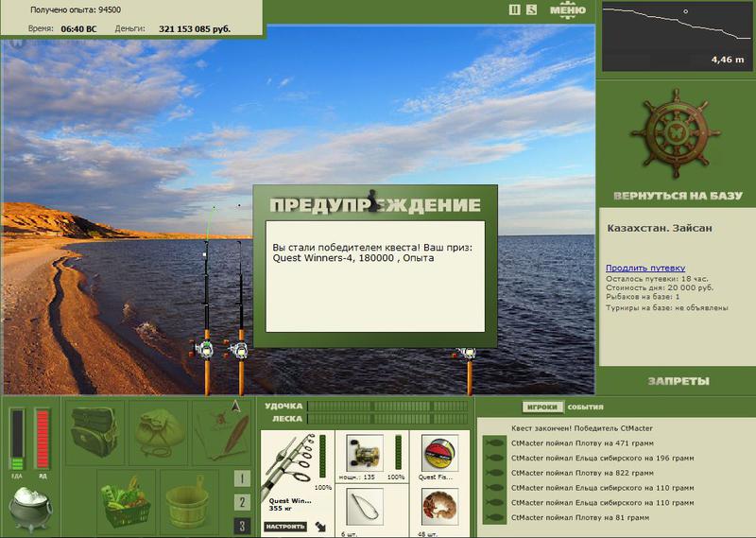This screenshot has width=756, height=538.
Task: Click the red ЯД level gauge
Action: pyautogui.click(x=43, y=439)
